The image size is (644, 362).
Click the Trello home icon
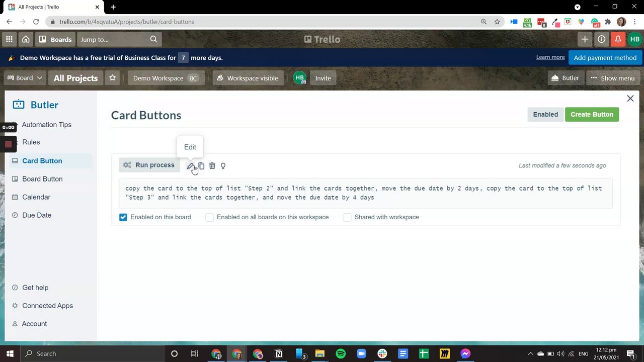pyautogui.click(x=26, y=39)
